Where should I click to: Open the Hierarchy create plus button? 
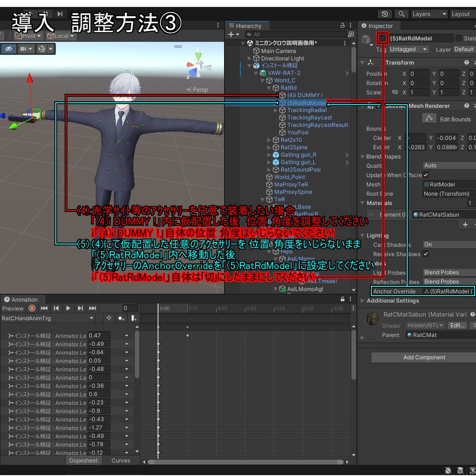(233, 34)
